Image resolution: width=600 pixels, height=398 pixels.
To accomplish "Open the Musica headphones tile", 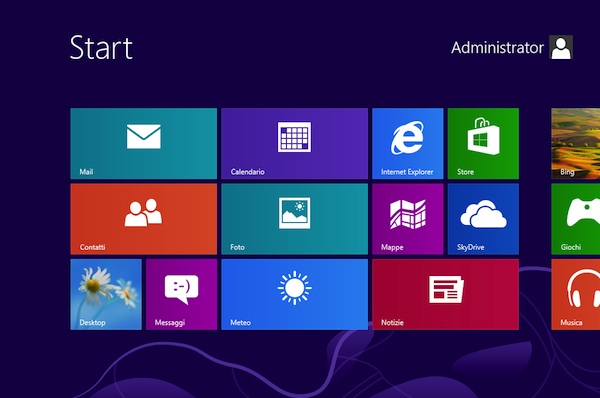I will (576, 294).
